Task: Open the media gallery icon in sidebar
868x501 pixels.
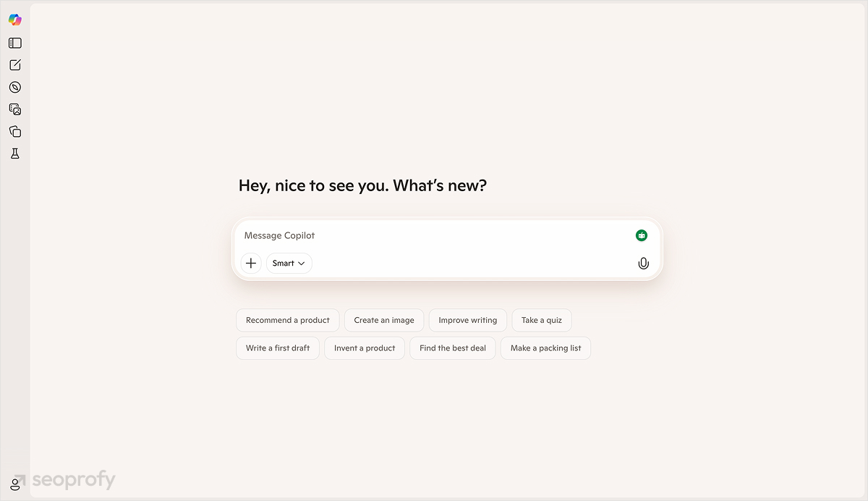Action: click(x=14, y=109)
